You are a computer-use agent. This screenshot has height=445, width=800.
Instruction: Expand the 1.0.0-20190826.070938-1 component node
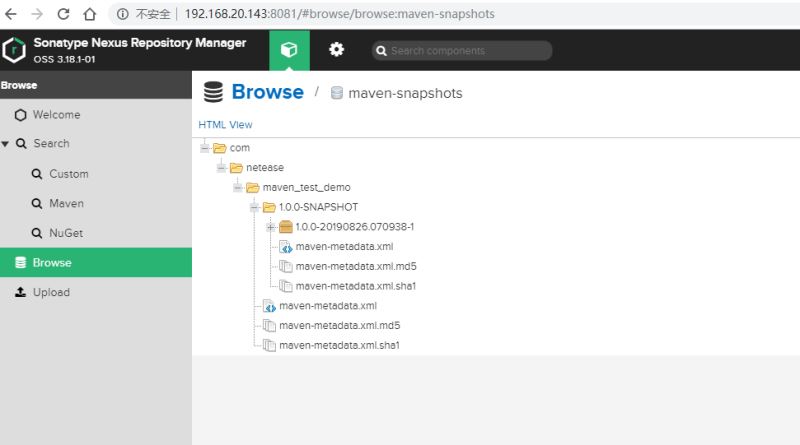(x=270, y=227)
